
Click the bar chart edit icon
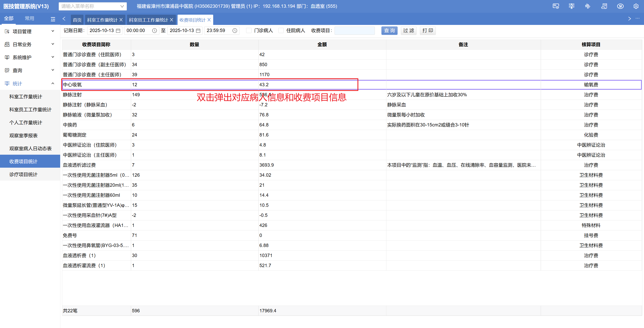(x=587, y=6)
